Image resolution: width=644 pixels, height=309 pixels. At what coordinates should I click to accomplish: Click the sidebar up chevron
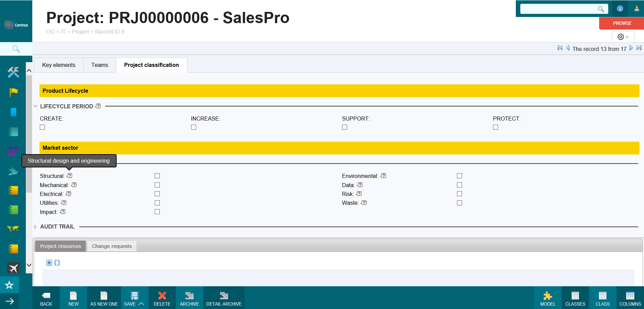click(x=29, y=71)
